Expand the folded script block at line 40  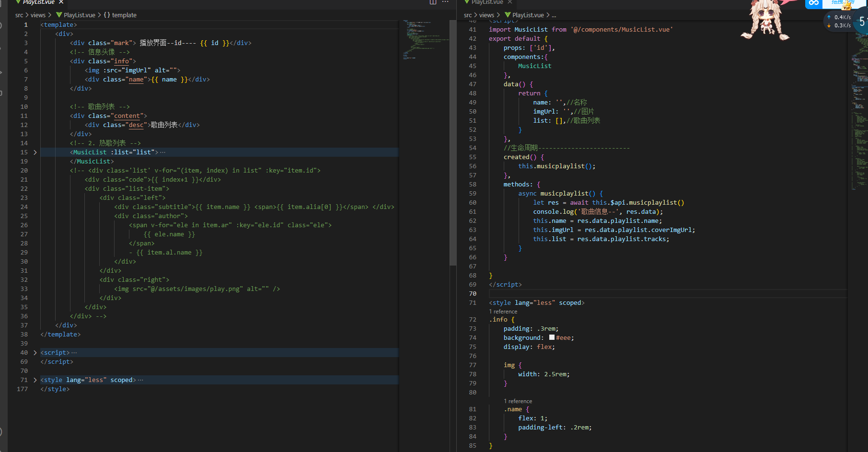35,353
